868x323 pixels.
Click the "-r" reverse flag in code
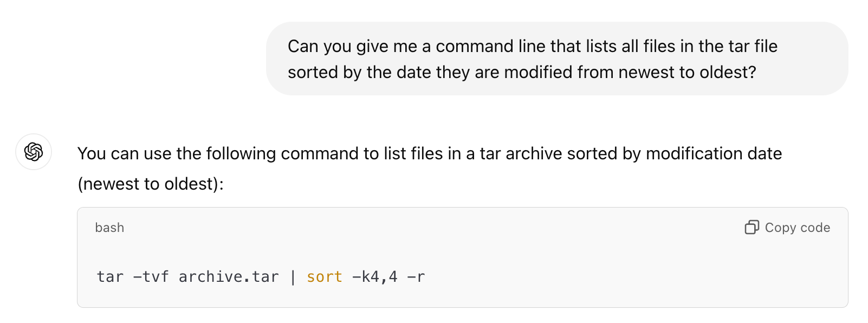coord(416,276)
